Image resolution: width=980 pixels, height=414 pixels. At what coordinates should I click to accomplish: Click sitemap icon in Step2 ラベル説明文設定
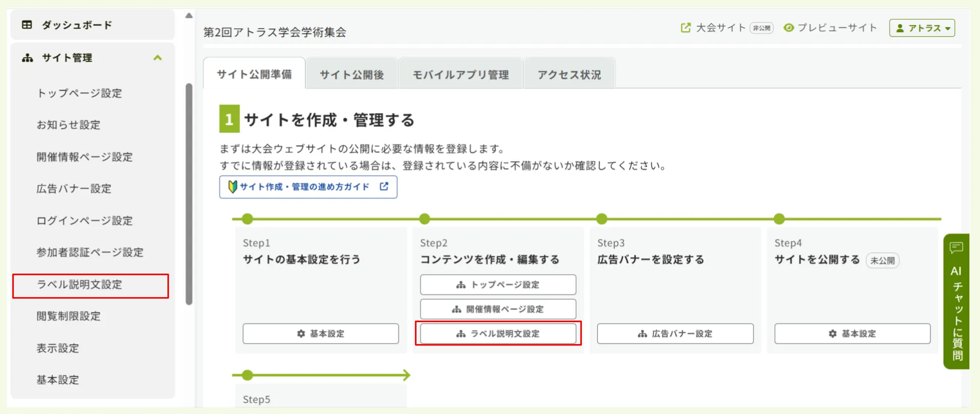pyautogui.click(x=461, y=334)
